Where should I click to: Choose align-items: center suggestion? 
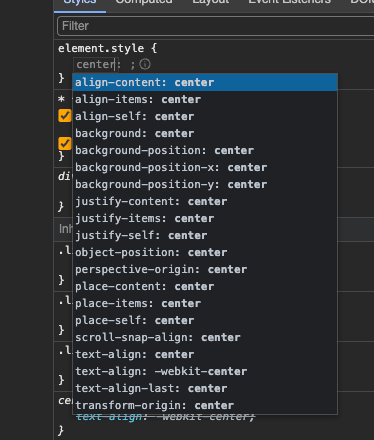click(205, 99)
